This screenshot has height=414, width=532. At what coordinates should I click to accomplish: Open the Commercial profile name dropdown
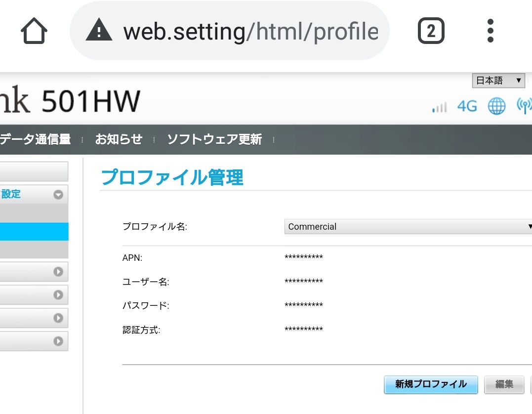408,227
